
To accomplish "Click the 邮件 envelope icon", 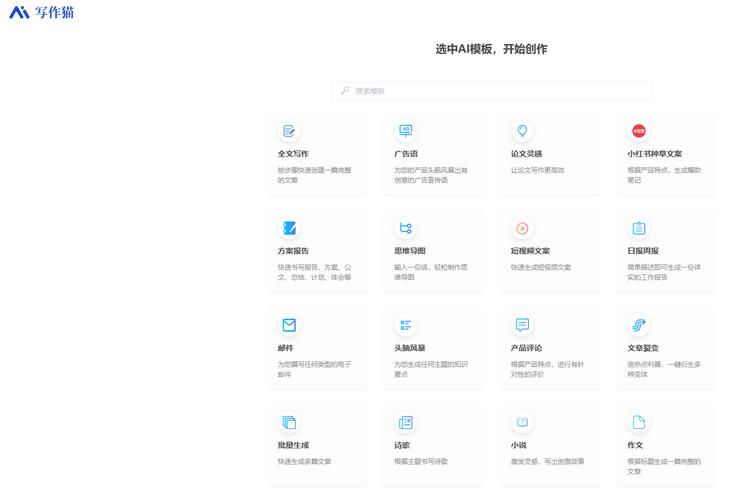I will point(289,325).
